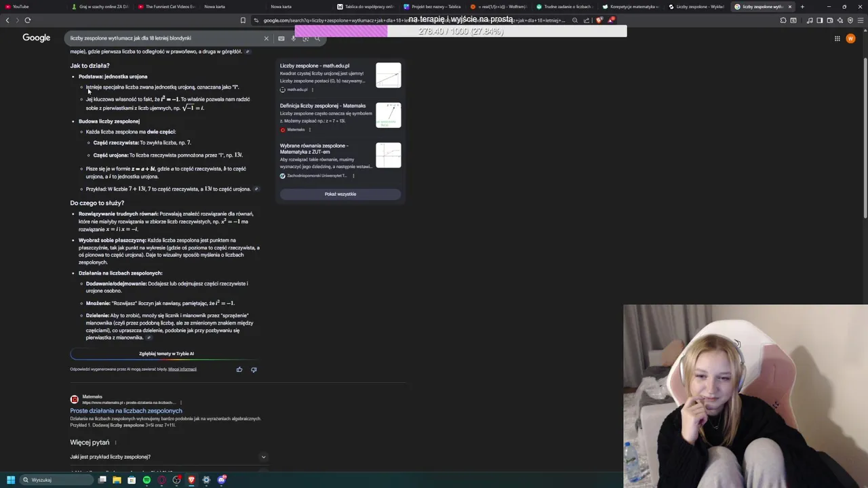868x488 pixels.
Task: Submit search with the magnifier icon
Action: pyautogui.click(x=317, y=39)
